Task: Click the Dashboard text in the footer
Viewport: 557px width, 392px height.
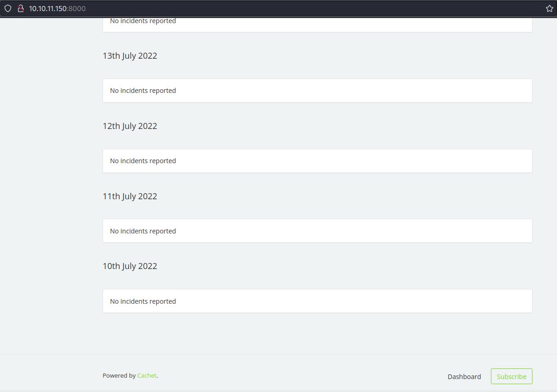Action: tap(464, 376)
